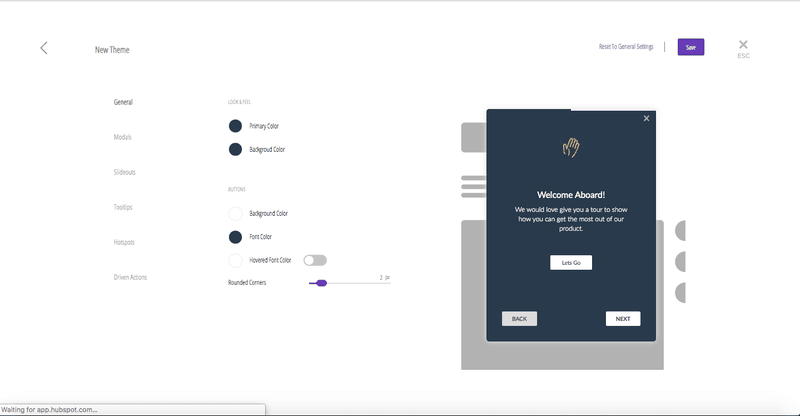Change the button Font Color swatch
Screen dimensions: 800x416
coord(235,237)
